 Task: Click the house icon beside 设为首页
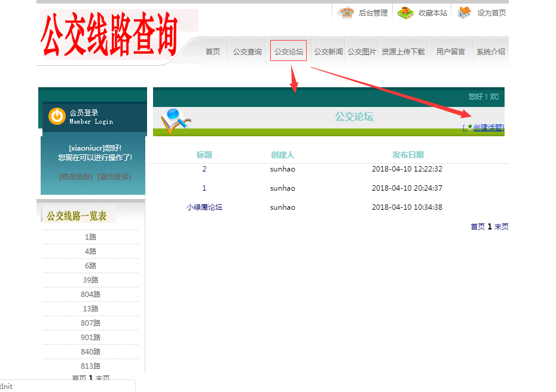point(464,13)
